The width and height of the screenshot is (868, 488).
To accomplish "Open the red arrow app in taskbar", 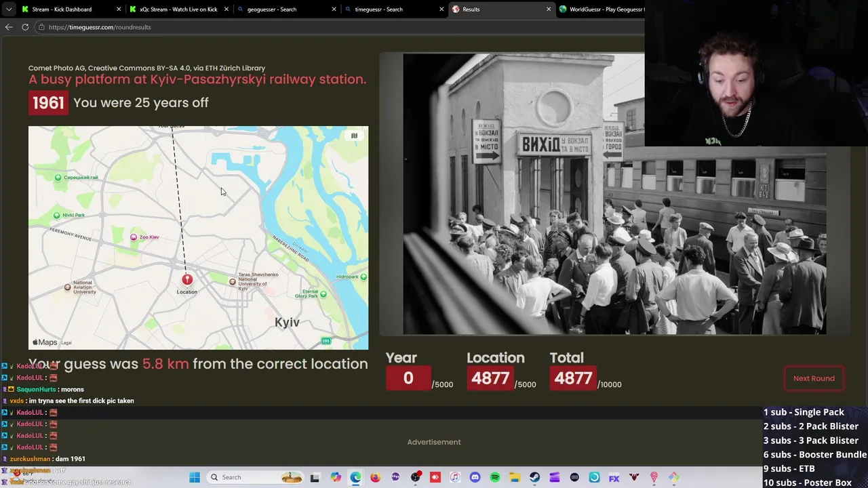I will 435,477.
